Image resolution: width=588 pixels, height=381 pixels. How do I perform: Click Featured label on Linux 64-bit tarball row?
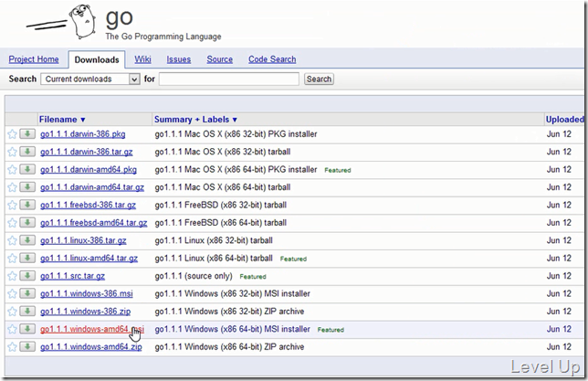point(293,259)
